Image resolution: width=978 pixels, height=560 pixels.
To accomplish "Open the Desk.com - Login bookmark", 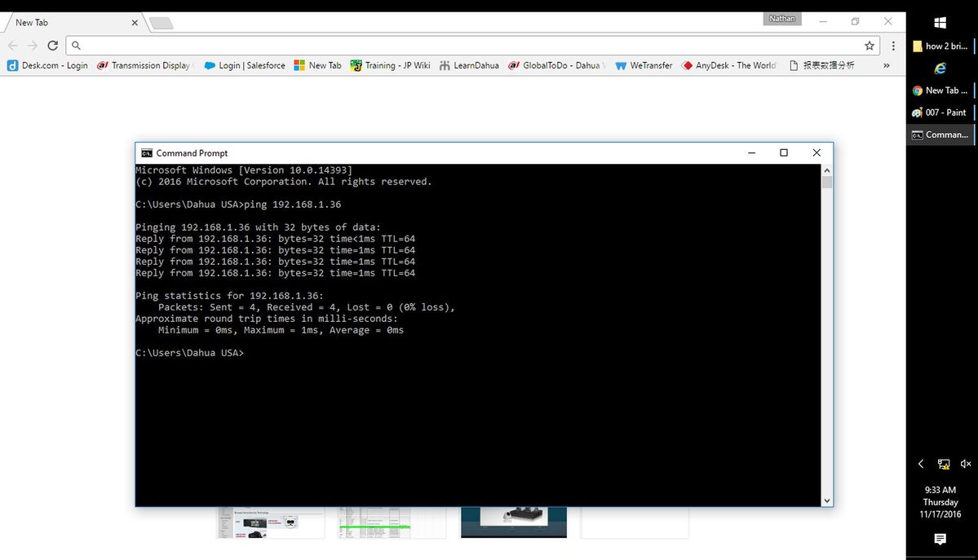I will 47,65.
